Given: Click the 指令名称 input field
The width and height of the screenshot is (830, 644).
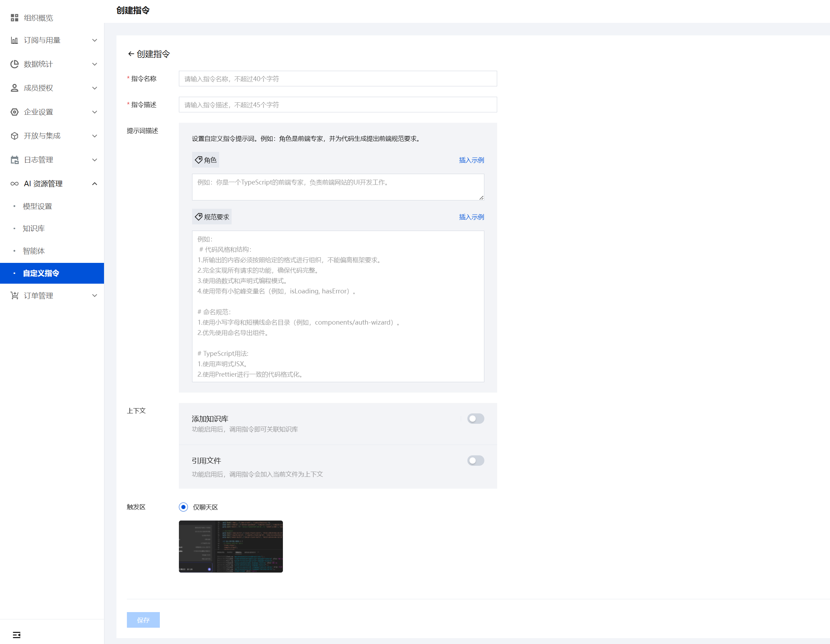Looking at the screenshot, I should tap(337, 79).
